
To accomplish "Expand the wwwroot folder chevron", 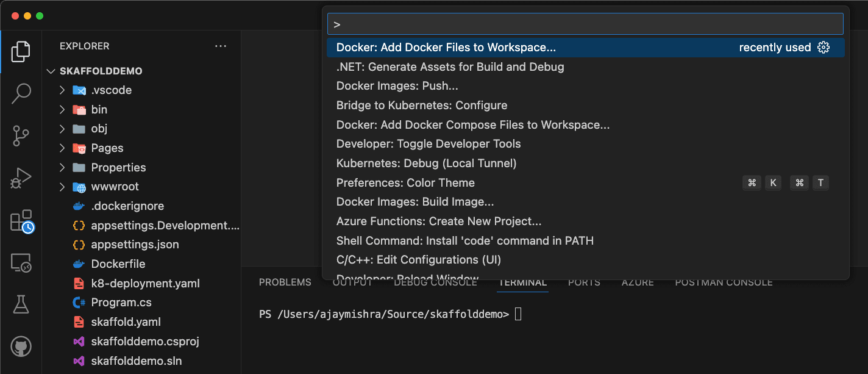I will pyautogui.click(x=62, y=187).
